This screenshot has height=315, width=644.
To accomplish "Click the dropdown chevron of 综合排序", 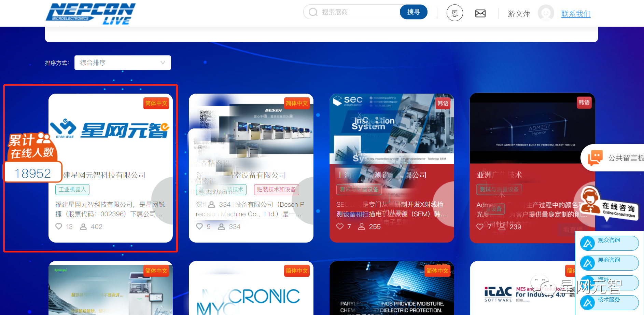I will point(163,63).
